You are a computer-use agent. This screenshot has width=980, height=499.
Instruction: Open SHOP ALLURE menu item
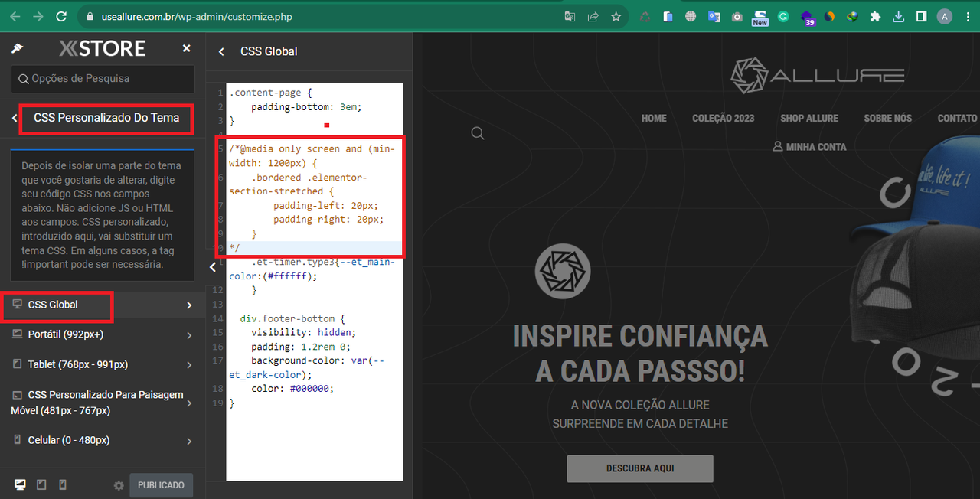click(x=809, y=118)
